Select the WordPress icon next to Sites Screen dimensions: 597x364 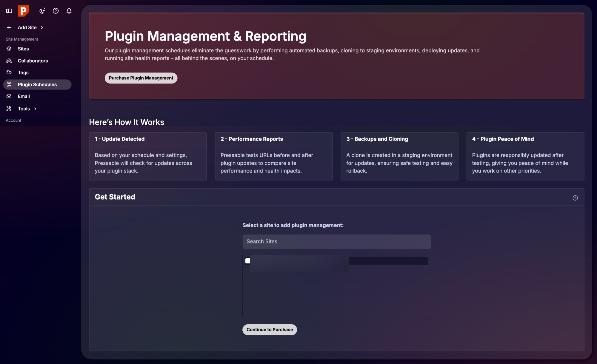point(9,49)
